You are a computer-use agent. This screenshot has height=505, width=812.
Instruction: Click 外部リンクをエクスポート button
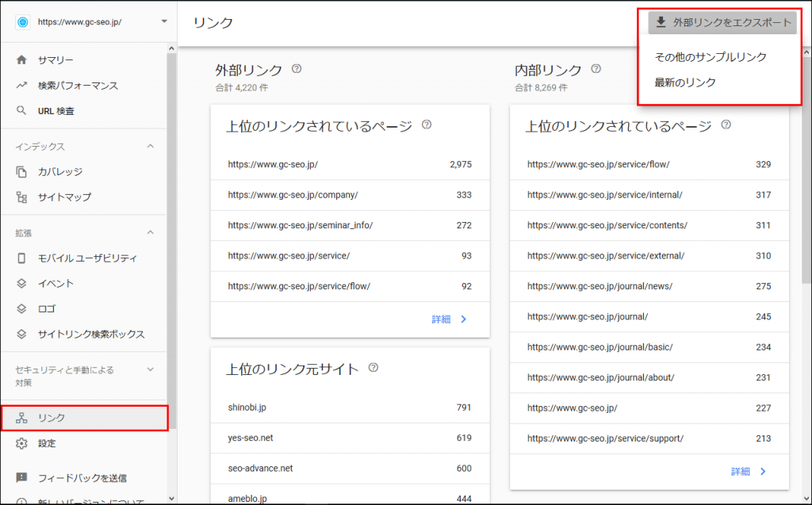click(x=722, y=22)
